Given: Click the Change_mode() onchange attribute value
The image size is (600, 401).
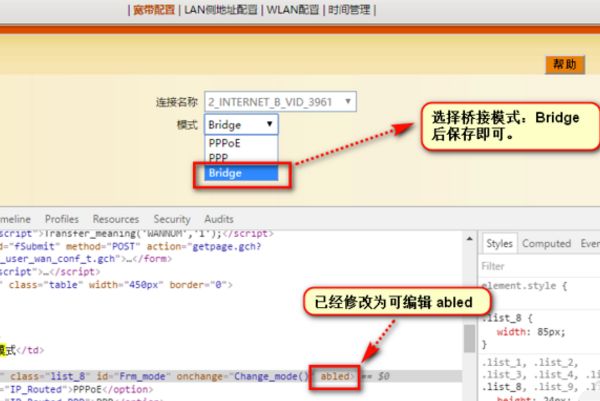Looking at the screenshot, I should 271,377.
